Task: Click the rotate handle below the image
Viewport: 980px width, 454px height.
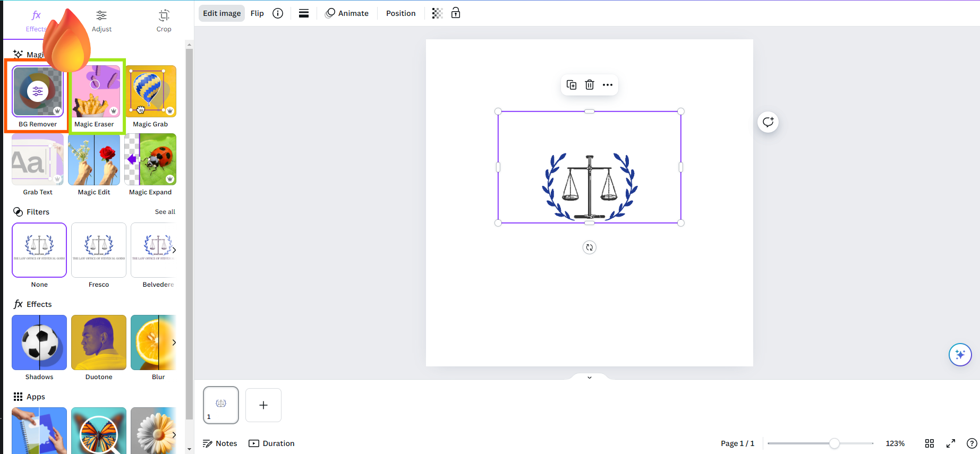Action: (590, 247)
